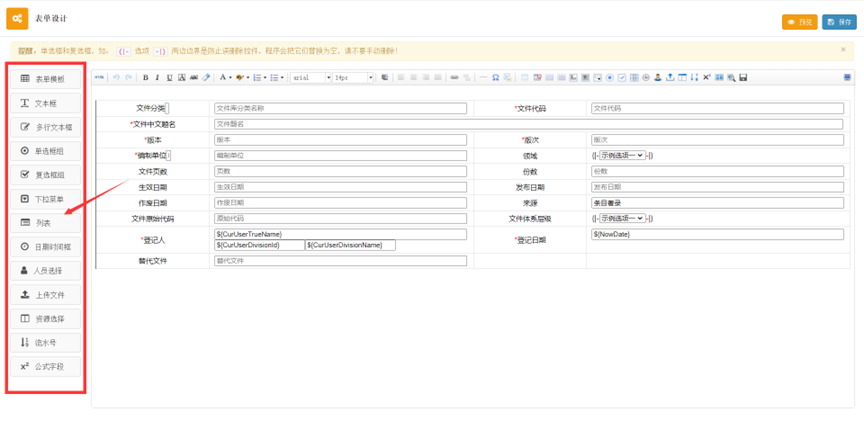Click the redo icon in editor toolbar
The height and width of the screenshot is (421, 864).
pos(128,78)
